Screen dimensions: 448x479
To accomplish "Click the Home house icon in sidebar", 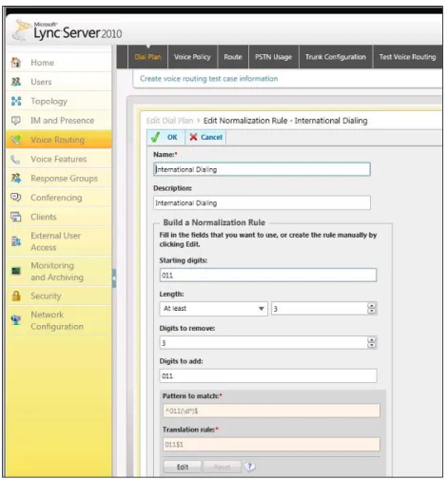I will [16, 63].
